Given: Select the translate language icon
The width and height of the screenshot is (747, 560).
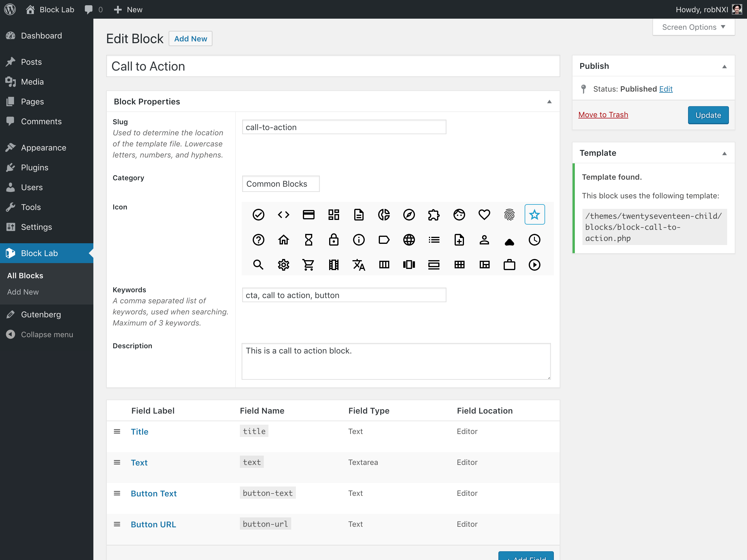Looking at the screenshot, I should point(359,265).
